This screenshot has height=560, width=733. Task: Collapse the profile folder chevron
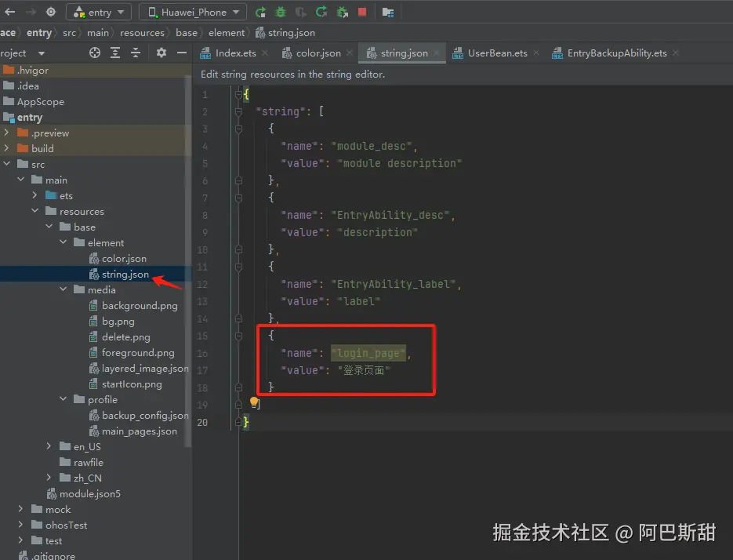[x=64, y=399]
